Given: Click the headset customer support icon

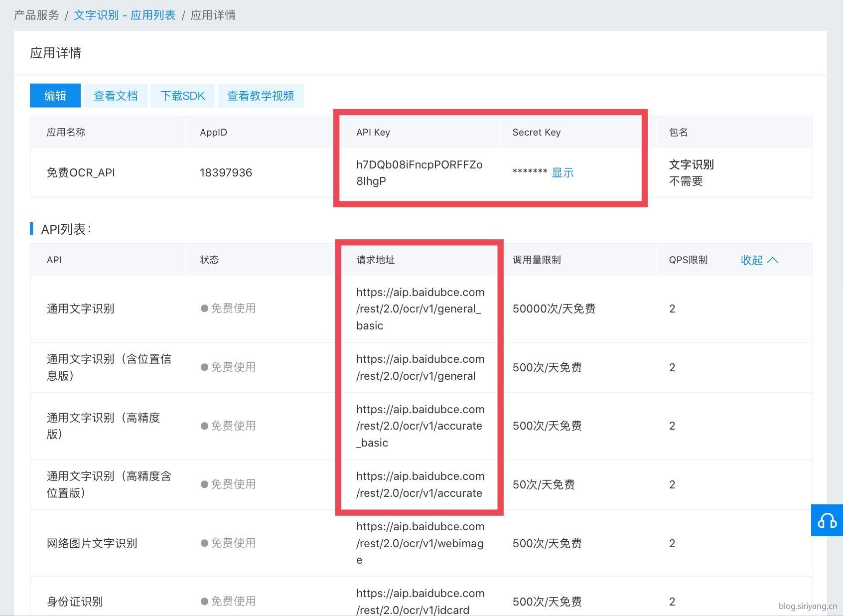Looking at the screenshot, I should 827,521.
